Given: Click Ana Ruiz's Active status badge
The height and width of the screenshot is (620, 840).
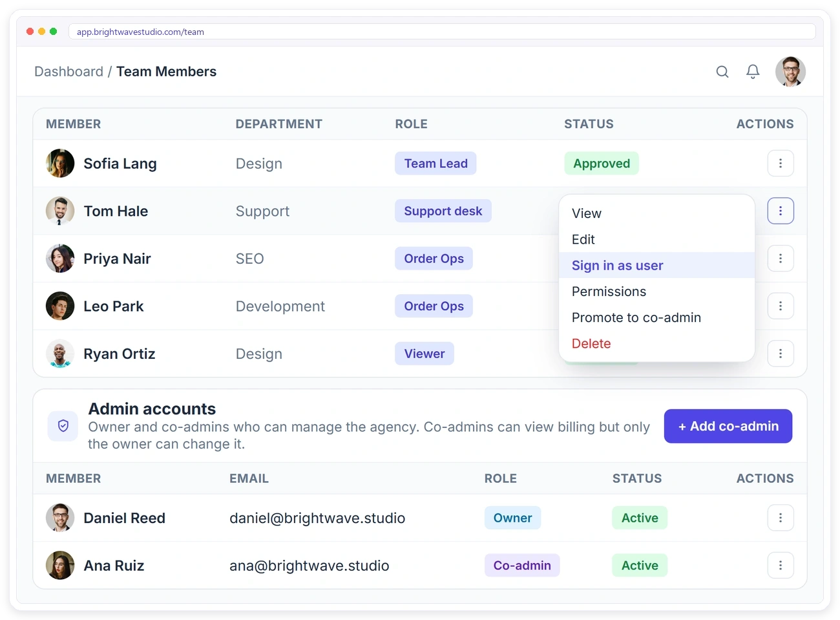Looking at the screenshot, I should 640,566.
